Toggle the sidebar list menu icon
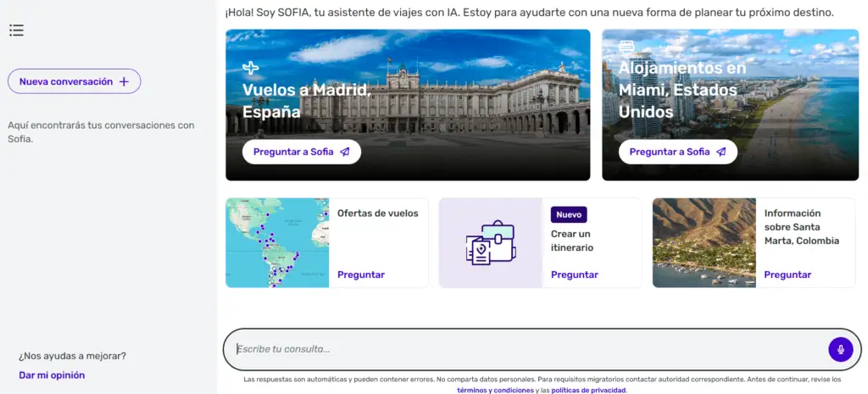The height and width of the screenshot is (394, 868). 17,31
